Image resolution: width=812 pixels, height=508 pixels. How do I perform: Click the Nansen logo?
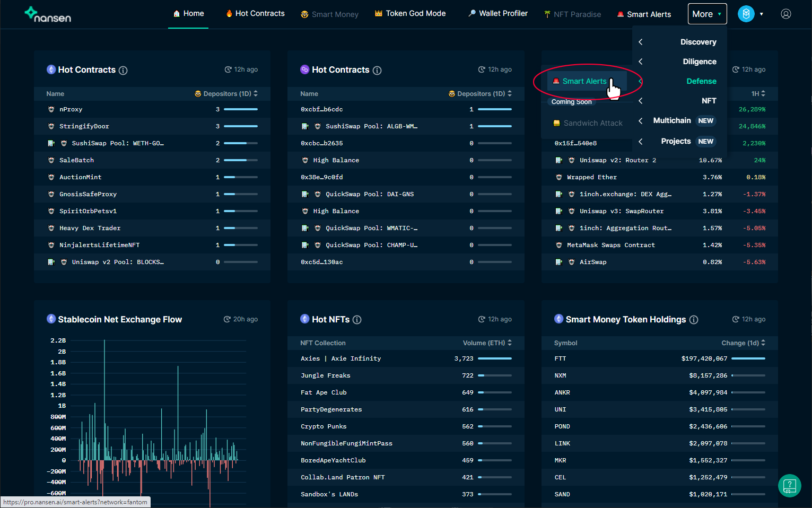(48, 14)
